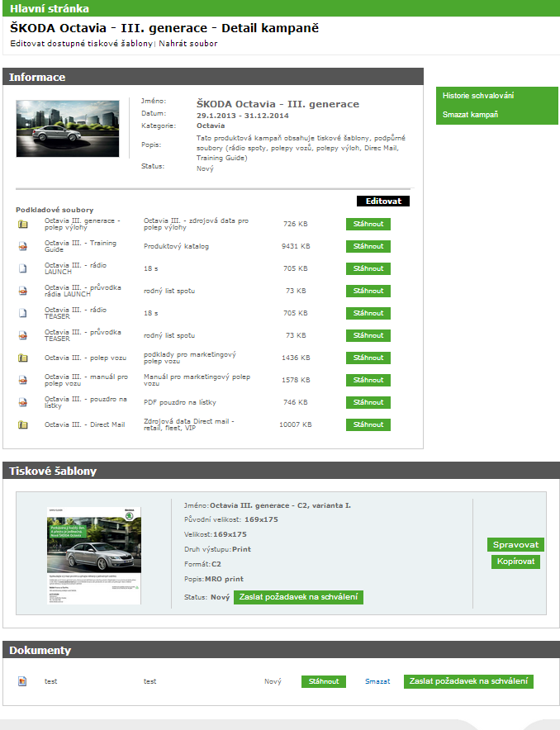Click Stáhnout for průvodka TEASER row
The image size is (560, 730).
pos(368,335)
